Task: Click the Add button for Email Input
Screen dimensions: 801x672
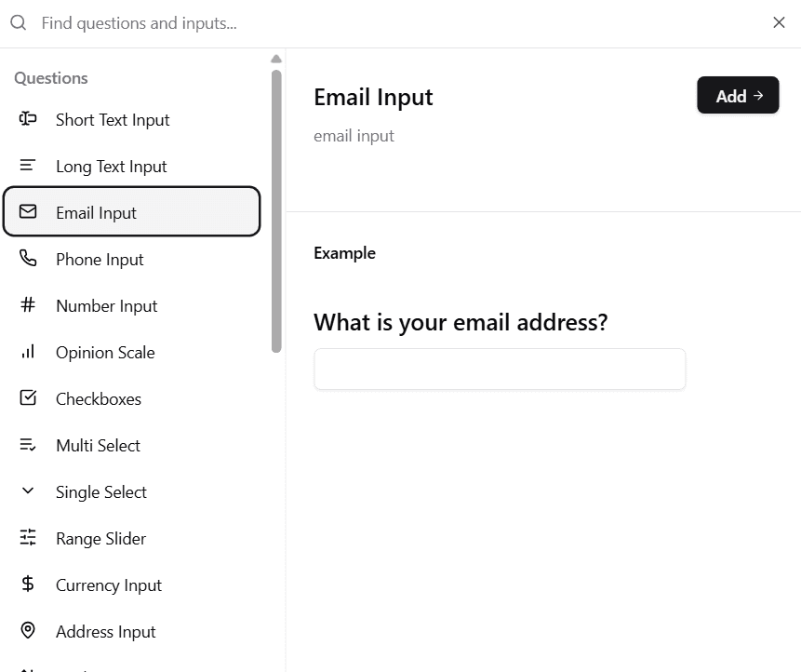Action: tap(738, 95)
